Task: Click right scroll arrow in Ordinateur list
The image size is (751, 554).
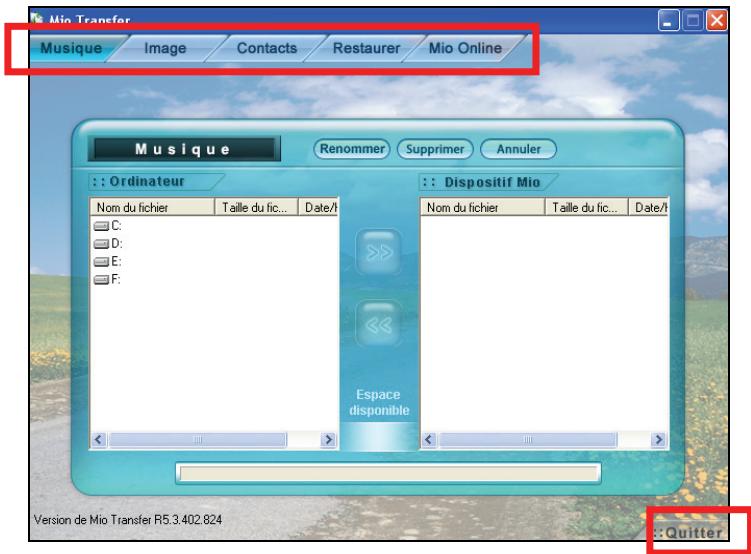Action: (329, 440)
